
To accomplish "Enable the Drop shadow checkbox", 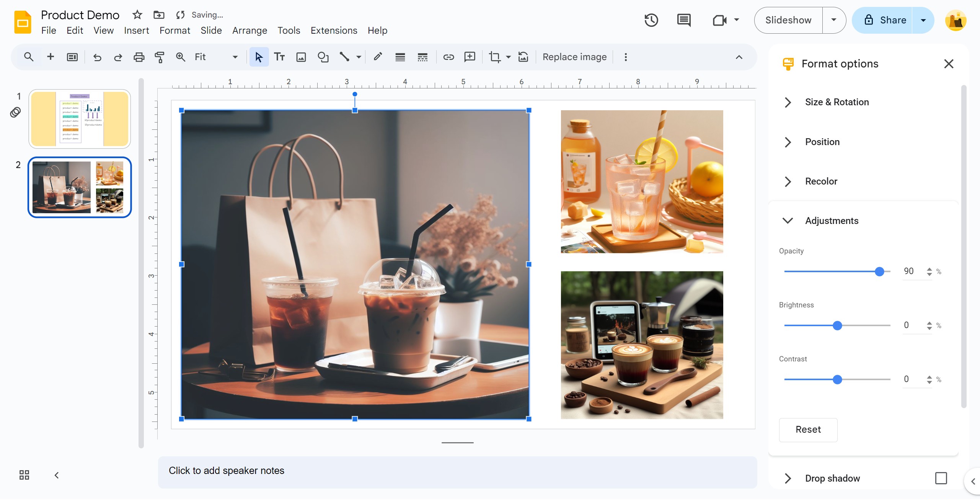I will (941, 478).
